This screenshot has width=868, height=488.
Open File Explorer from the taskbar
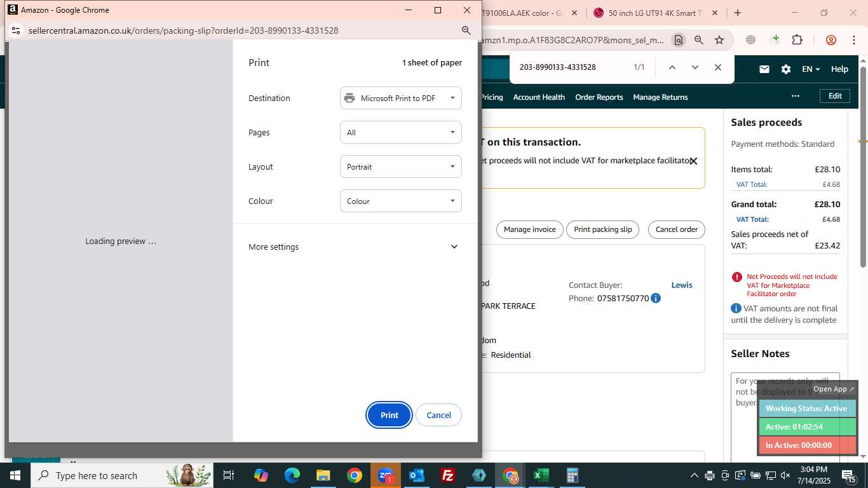tap(323, 475)
